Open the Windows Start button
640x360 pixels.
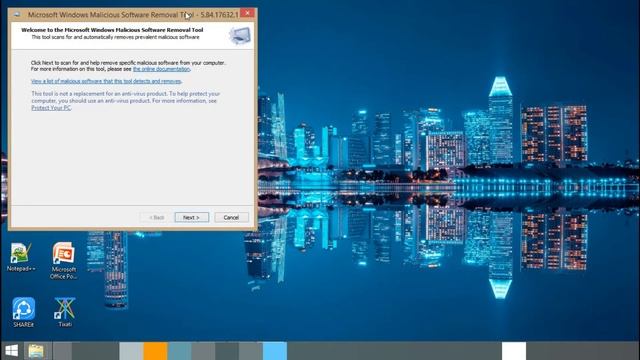[x=11, y=351]
